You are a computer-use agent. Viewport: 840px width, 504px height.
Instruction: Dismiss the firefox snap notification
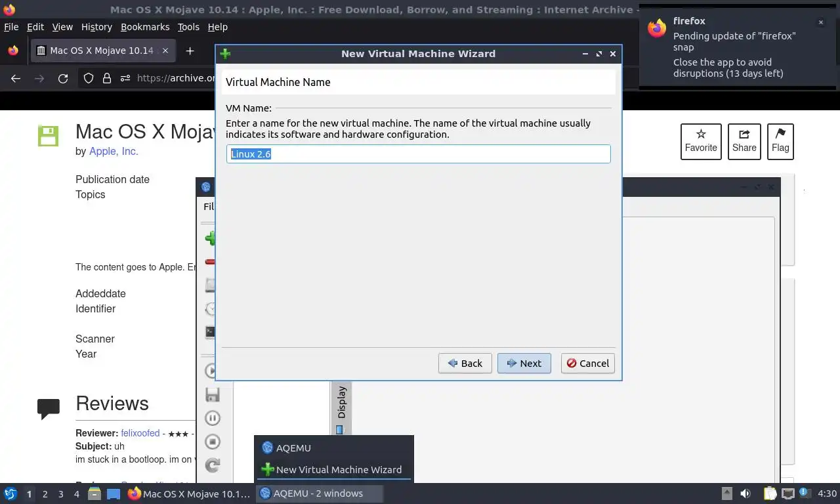820,22
